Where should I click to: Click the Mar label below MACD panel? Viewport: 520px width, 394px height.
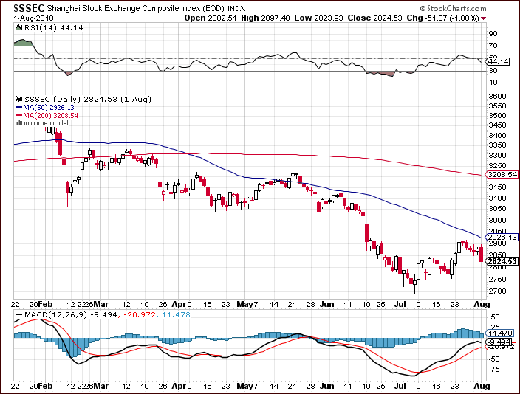point(101,386)
